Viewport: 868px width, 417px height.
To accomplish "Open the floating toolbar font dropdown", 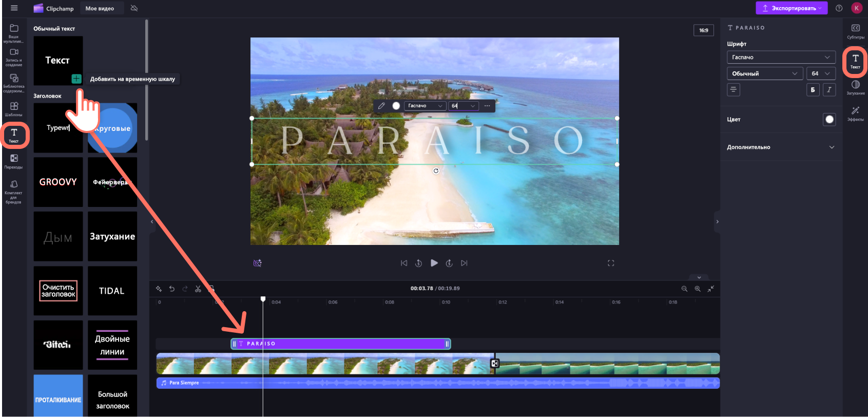I will tap(425, 106).
